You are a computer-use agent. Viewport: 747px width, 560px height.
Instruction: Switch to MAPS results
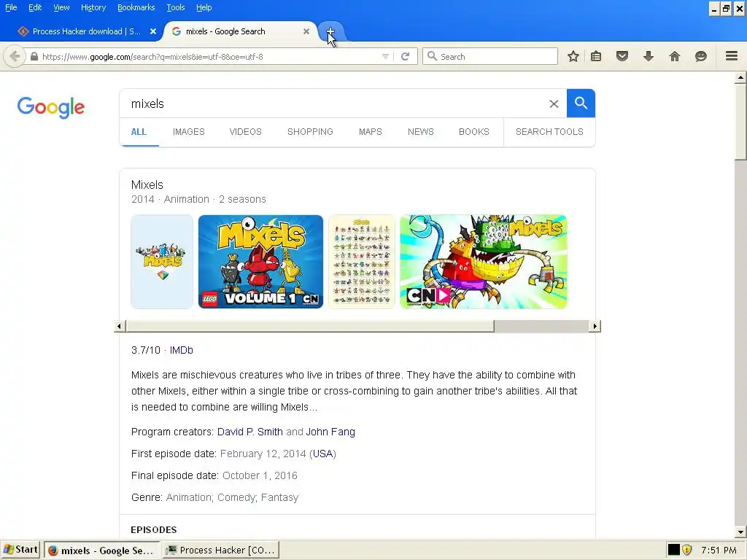(370, 132)
